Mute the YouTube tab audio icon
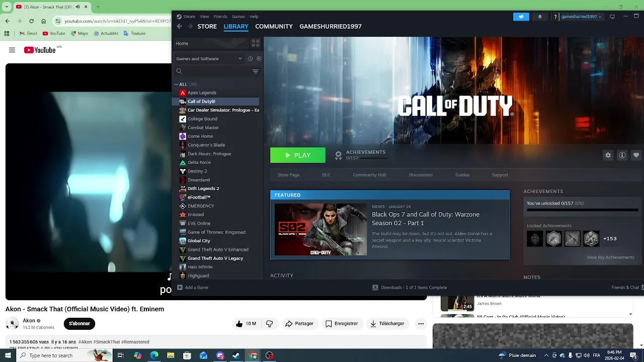Image resolution: width=644 pixels, height=362 pixels. point(78,7)
